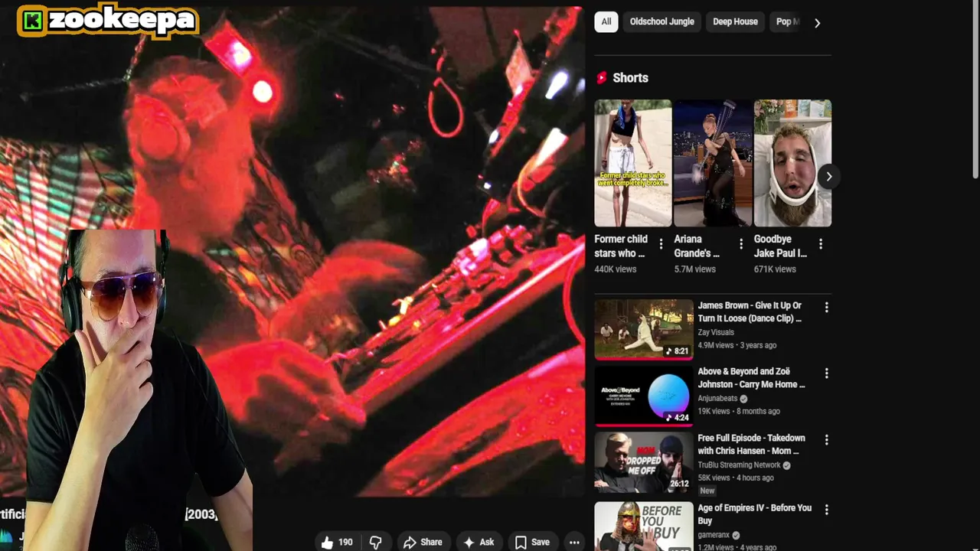Screen dimensions: 980x551
Task: Save video to a playlist
Action: [x=532, y=542]
